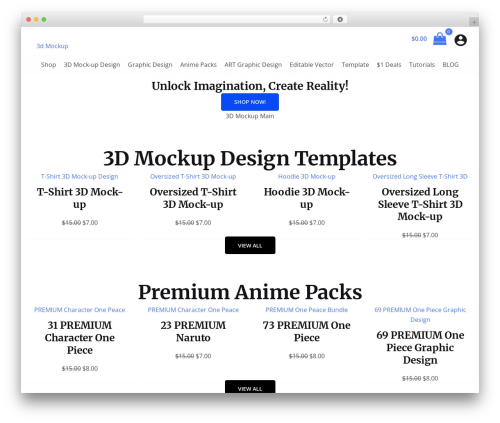This screenshot has height=423, width=500.
Task: Open a new browser tab with plus
Action: (474, 22)
